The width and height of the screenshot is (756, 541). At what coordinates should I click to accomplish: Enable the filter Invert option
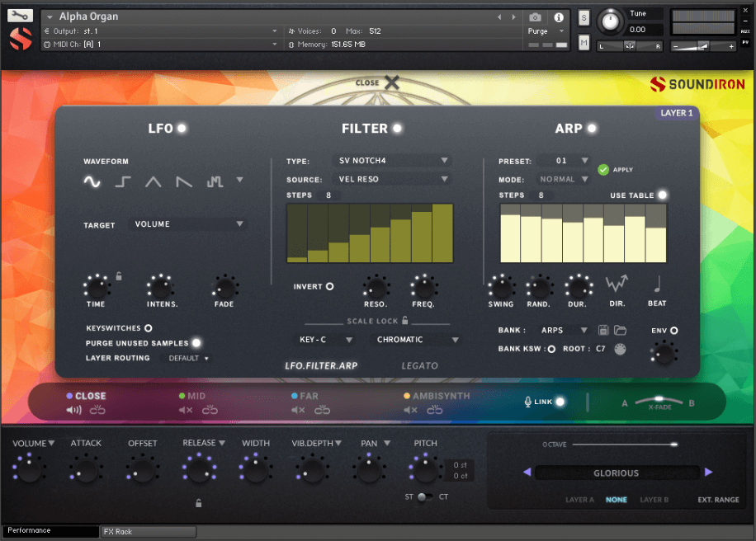point(329,287)
